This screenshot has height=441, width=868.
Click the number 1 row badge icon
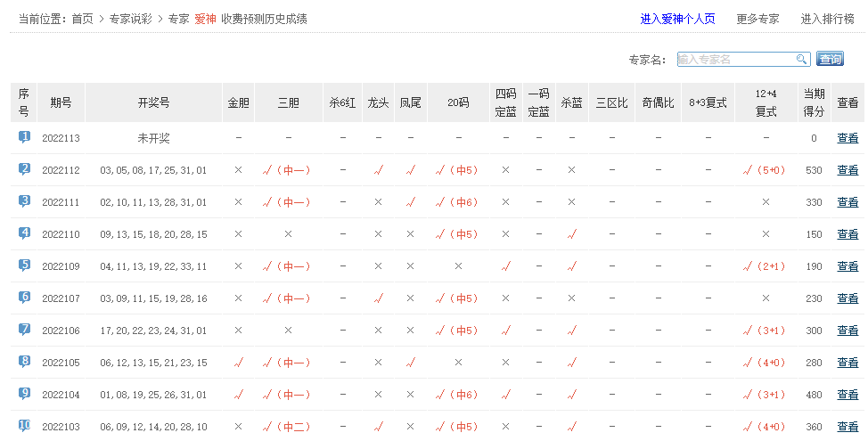[24, 137]
